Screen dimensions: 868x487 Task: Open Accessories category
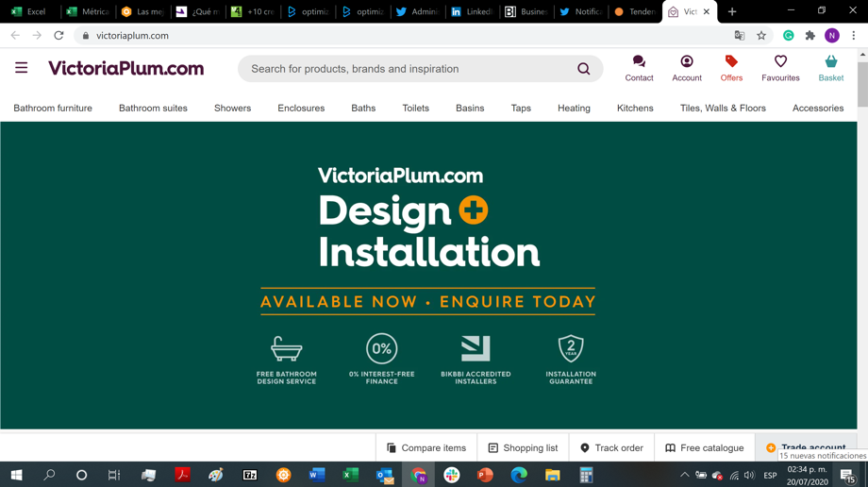818,108
